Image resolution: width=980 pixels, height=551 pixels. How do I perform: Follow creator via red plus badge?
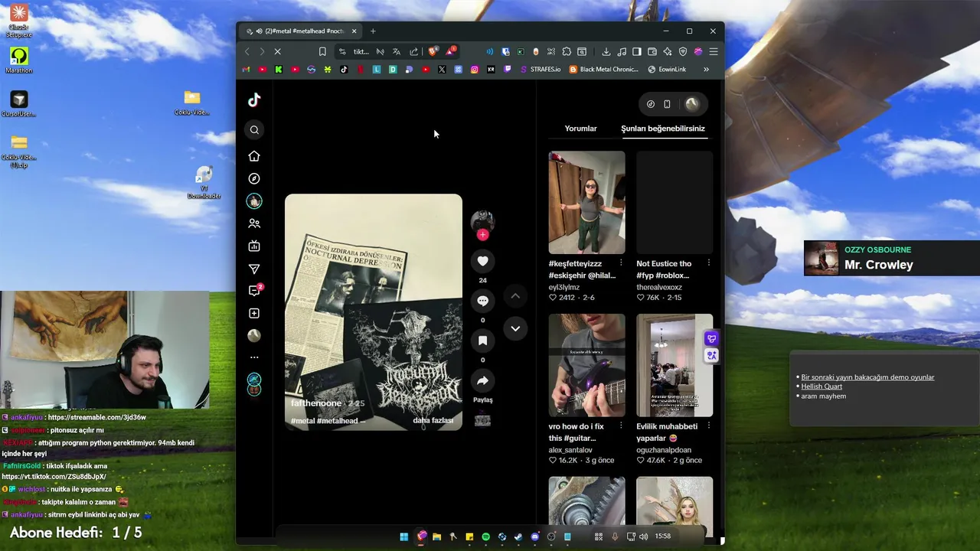482,235
